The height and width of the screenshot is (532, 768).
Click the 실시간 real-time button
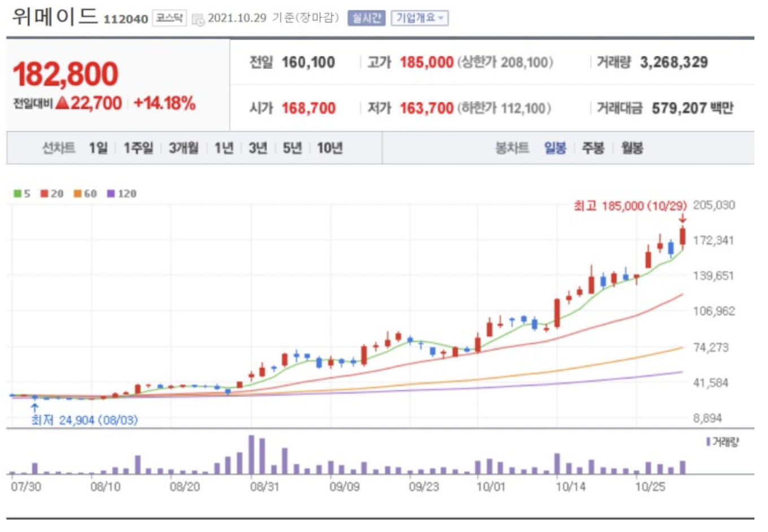pyautogui.click(x=366, y=18)
